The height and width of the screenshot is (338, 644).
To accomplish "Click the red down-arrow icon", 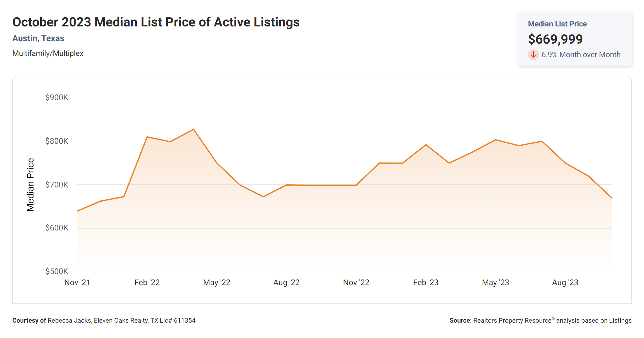I will [x=533, y=55].
